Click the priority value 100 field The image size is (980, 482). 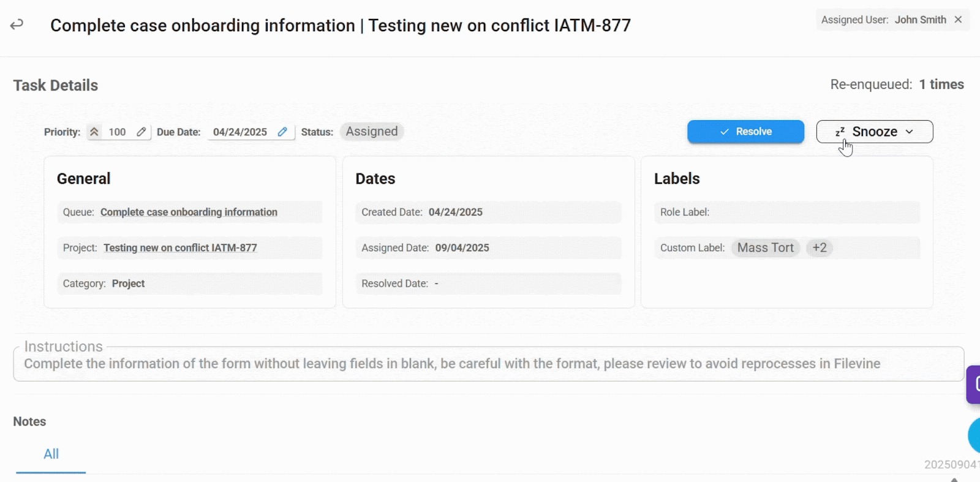pyautogui.click(x=117, y=132)
